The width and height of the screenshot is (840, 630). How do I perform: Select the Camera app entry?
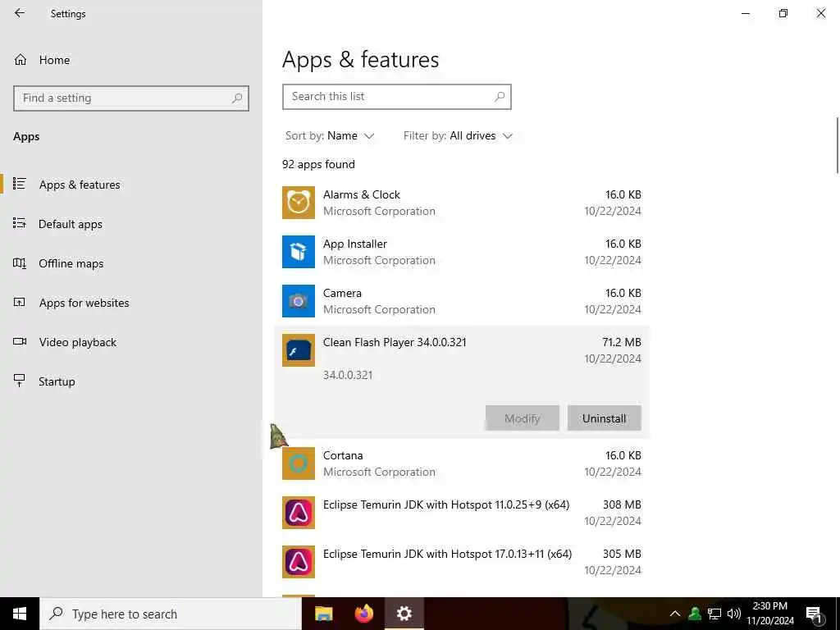pos(462,301)
